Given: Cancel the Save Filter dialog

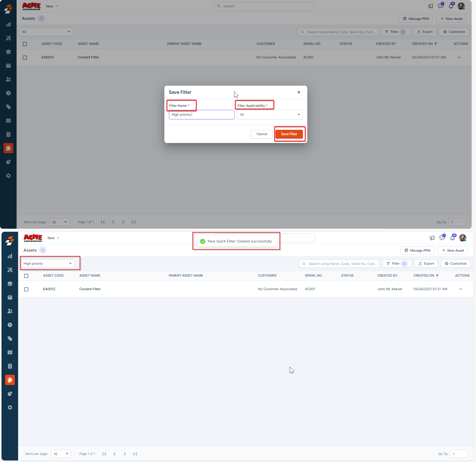Looking at the screenshot, I should (x=262, y=134).
